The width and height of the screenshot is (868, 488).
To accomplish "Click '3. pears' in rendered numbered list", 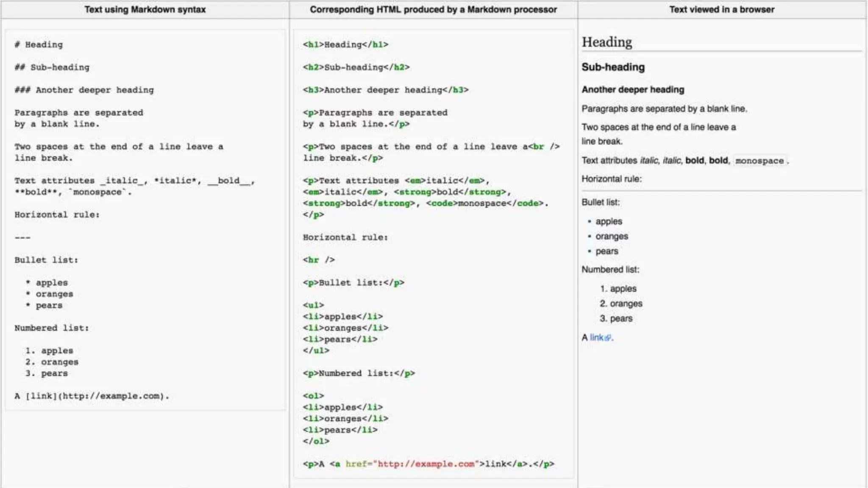I will (x=616, y=319).
